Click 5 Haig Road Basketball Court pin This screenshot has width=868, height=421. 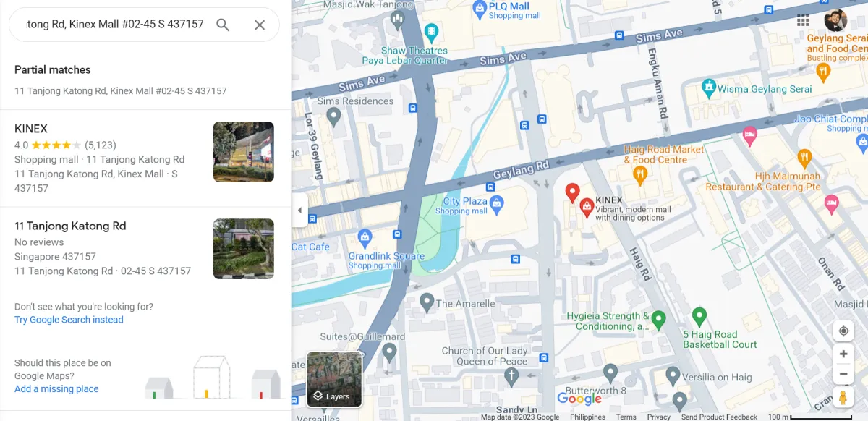click(x=699, y=316)
